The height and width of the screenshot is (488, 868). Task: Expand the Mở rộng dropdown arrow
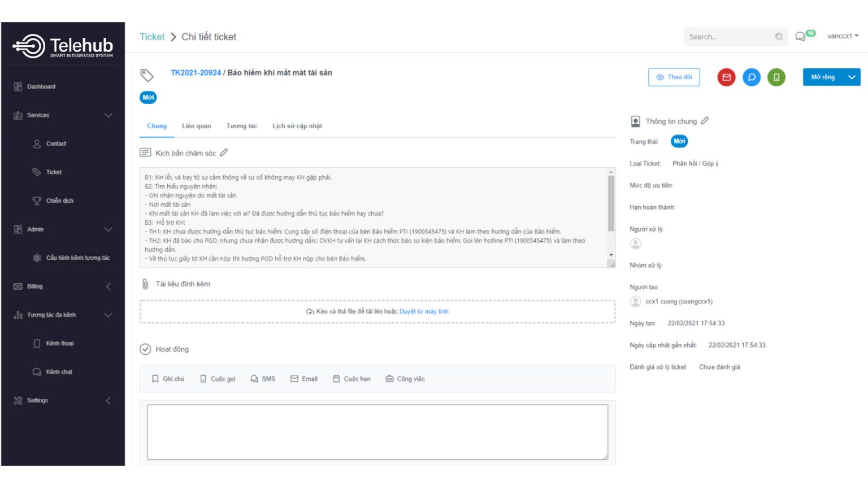852,77
